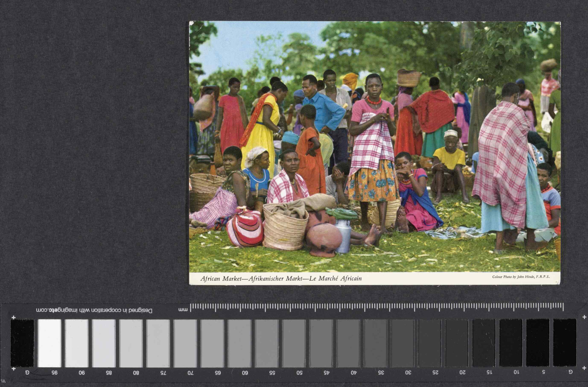Select the near-black patch labeled 15
588x387 pixels.
[484, 343]
